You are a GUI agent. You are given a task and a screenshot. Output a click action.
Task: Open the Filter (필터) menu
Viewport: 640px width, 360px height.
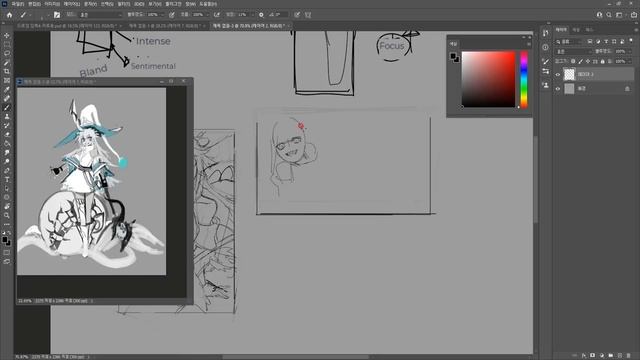pos(124,4)
